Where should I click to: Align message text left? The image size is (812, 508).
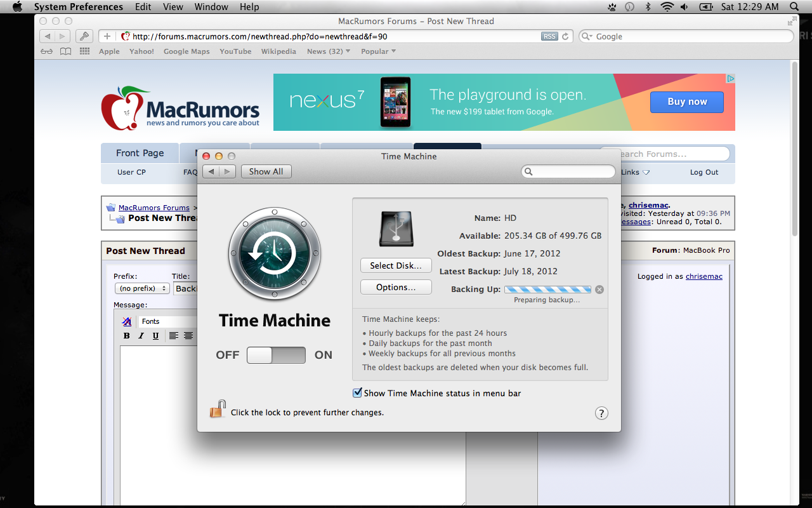point(174,336)
